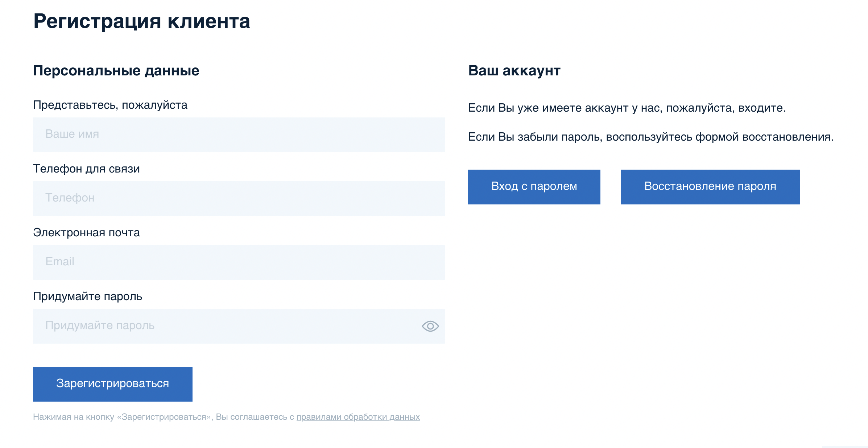The width and height of the screenshot is (868, 448).
Task: Click 'Нажимая на кнопку' consent text start
Action: pos(73,417)
